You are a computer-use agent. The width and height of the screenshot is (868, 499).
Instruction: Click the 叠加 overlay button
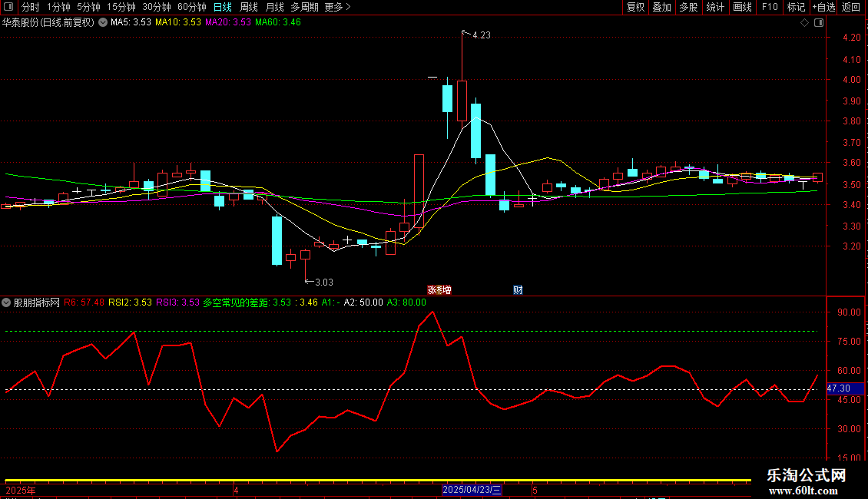pos(661,7)
